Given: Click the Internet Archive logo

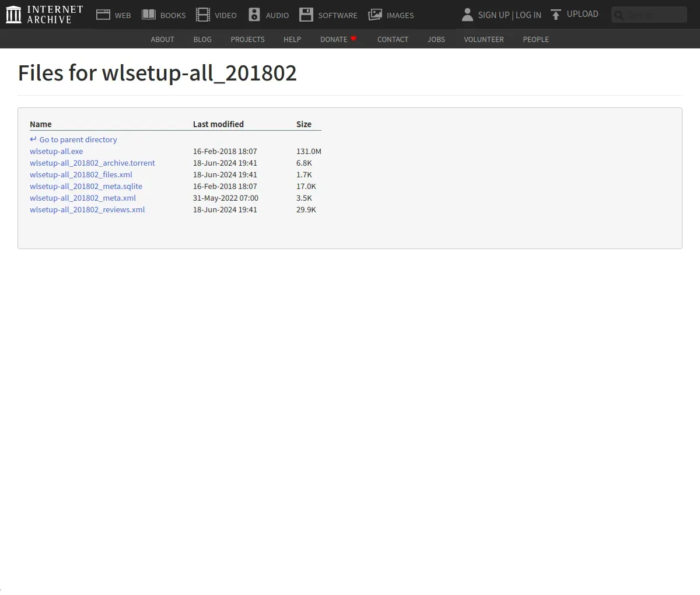Looking at the screenshot, I should tap(44, 15).
